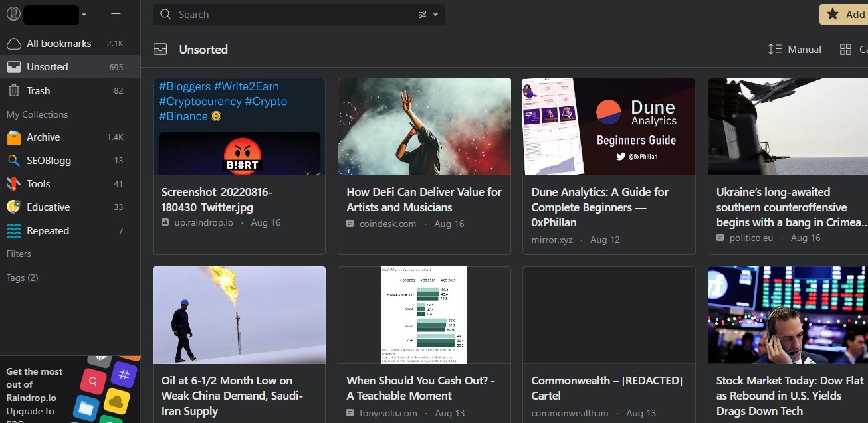Open 'How DeFi Can Deliver Value' title
This screenshot has height=423, width=868.
[x=424, y=199]
